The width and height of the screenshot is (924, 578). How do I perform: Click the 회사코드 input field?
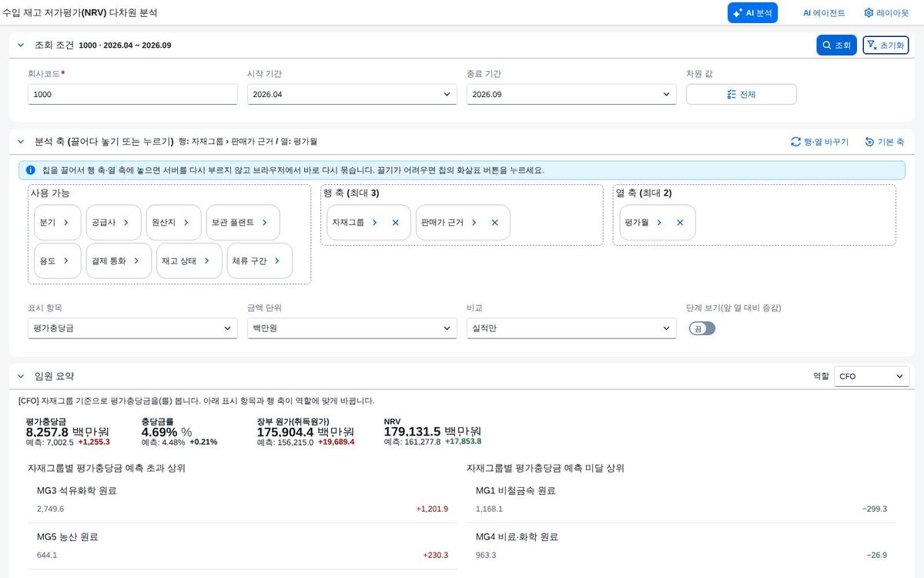(x=132, y=94)
